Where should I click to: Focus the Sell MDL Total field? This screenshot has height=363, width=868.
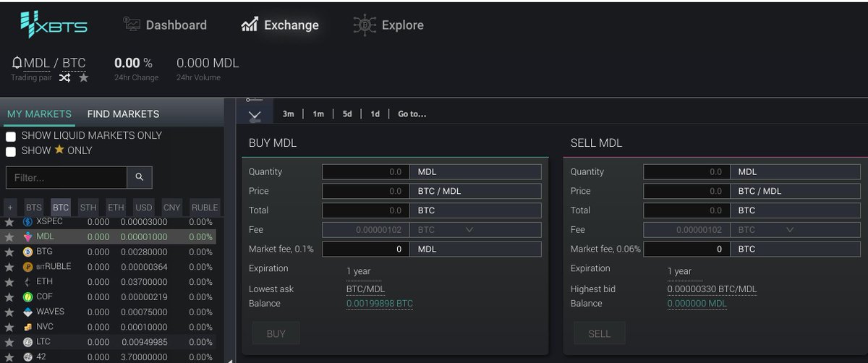(x=686, y=210)
